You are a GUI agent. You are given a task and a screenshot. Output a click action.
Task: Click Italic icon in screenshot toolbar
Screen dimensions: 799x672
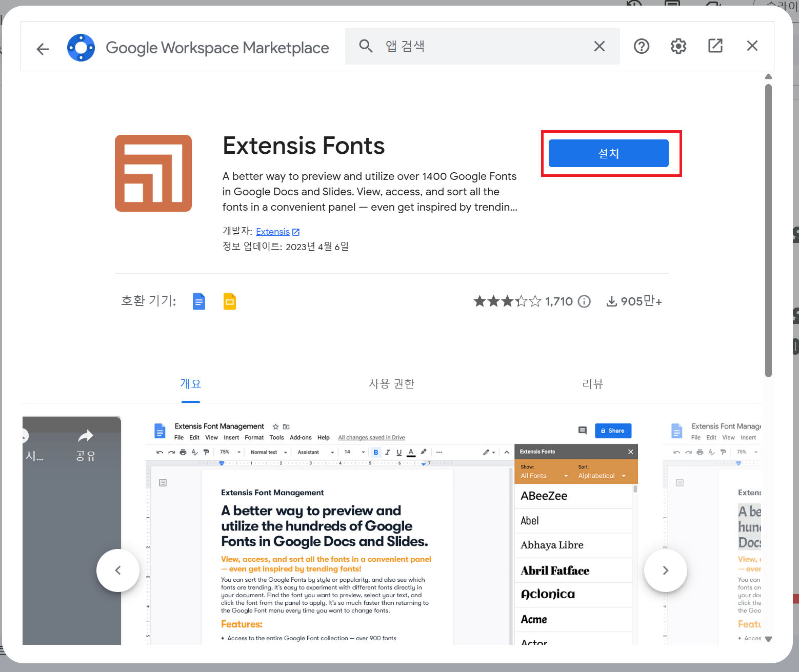(x=387, y=452)
